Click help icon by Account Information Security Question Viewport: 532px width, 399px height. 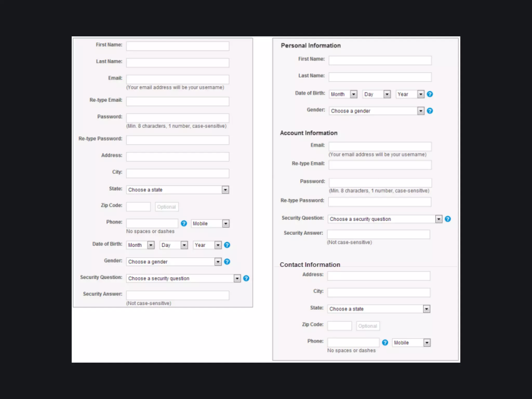(x=448, y=219)
